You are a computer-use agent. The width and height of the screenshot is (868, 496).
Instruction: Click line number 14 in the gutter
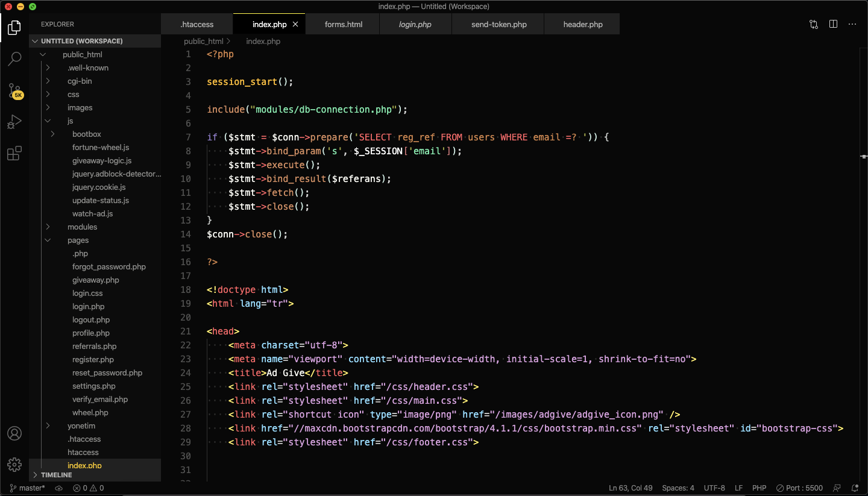[x=185, y=234]
